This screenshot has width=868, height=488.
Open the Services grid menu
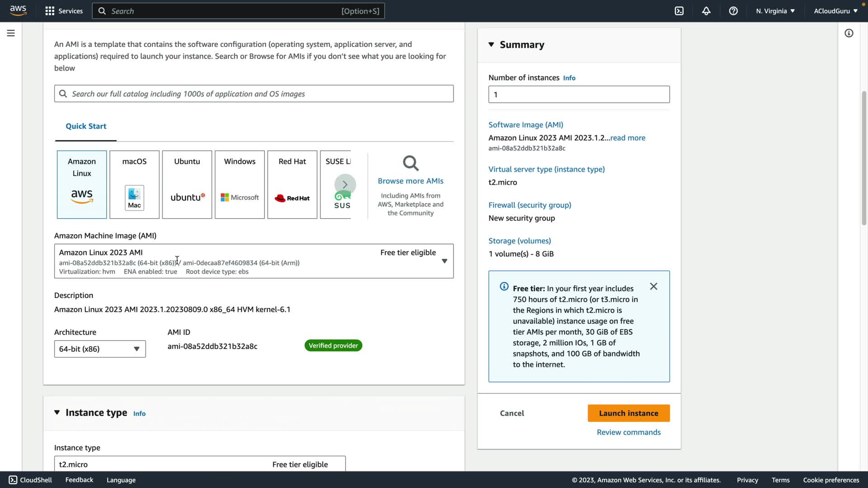[x=50, y=11]
